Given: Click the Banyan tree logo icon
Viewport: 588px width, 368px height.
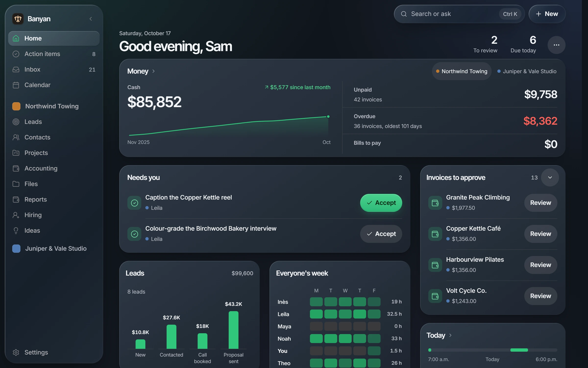Looking at the screenshot, I should pos(18,19).
